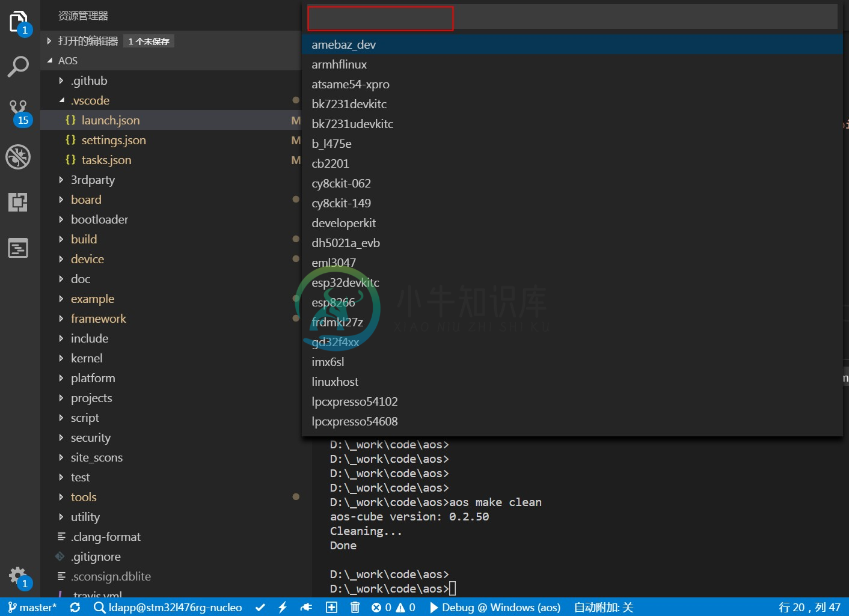
Task: Select atsame54-xpro from the board list
Action: click(x=572, y=84)
